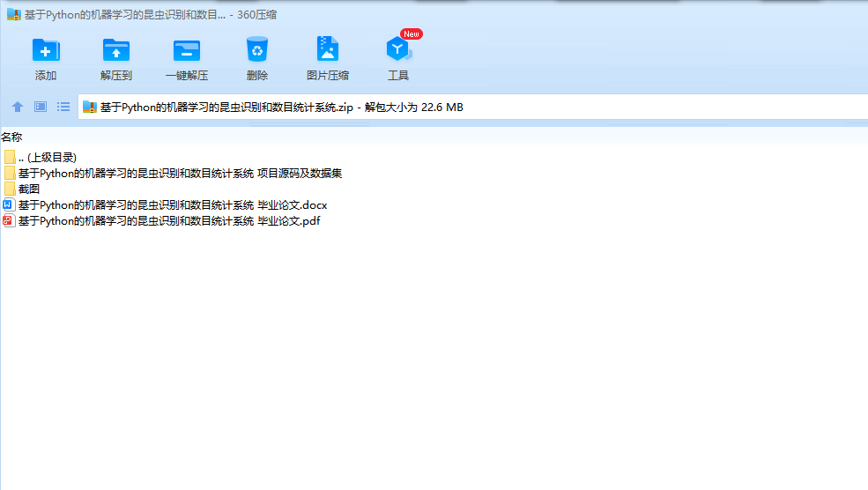The width and height of the screenshot is (868, 490).
Task: Click the folder icon of 截图
Action: pyautogui.click(x=10, y=189)
